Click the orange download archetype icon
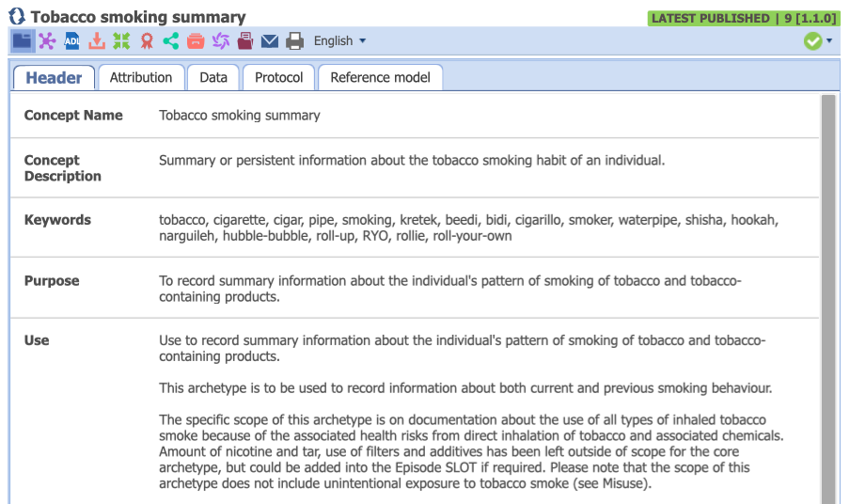Viewport: 850px width, 504px height. coord(97,41)
